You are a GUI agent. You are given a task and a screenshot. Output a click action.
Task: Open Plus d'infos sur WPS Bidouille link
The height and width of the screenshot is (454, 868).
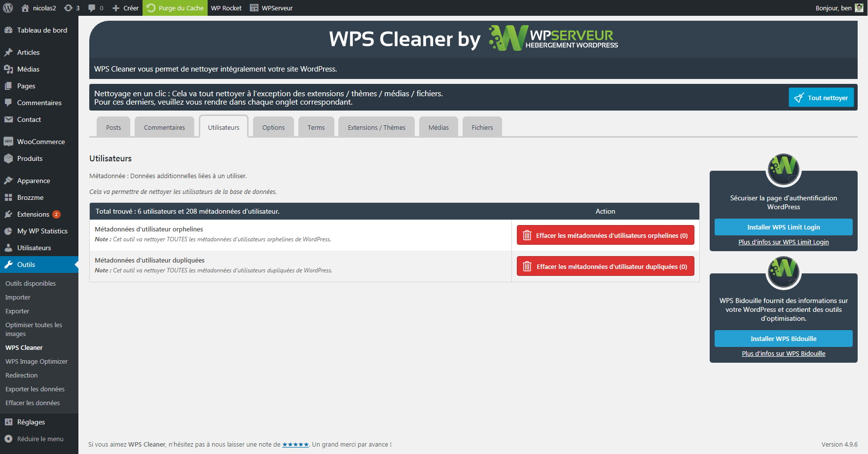783,353
